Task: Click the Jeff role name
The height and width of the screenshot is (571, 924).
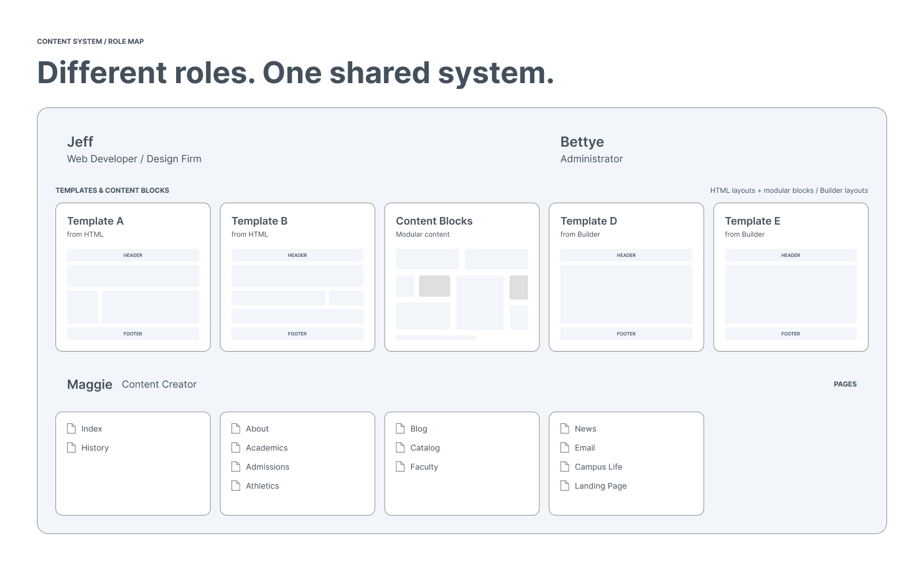Action: pyautogui.click(x=80, y=142)
